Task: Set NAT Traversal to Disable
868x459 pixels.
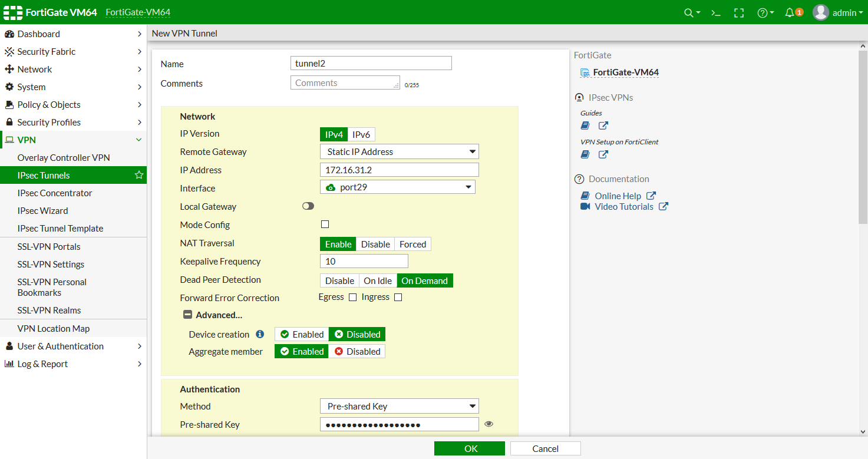Action: point(375,244)
